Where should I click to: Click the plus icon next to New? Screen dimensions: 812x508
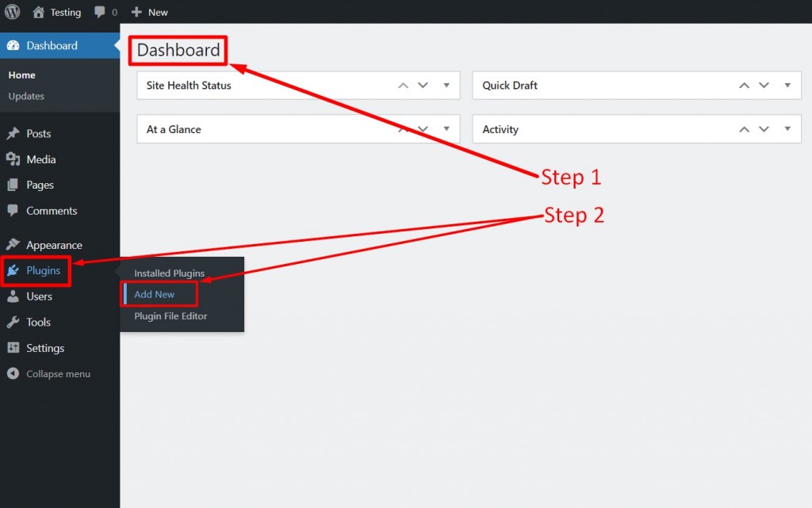136,12
